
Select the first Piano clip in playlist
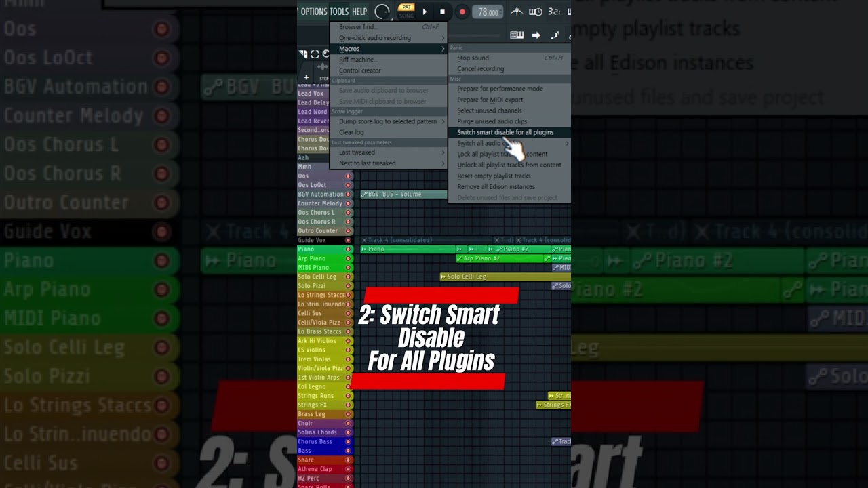click(408, 249)
